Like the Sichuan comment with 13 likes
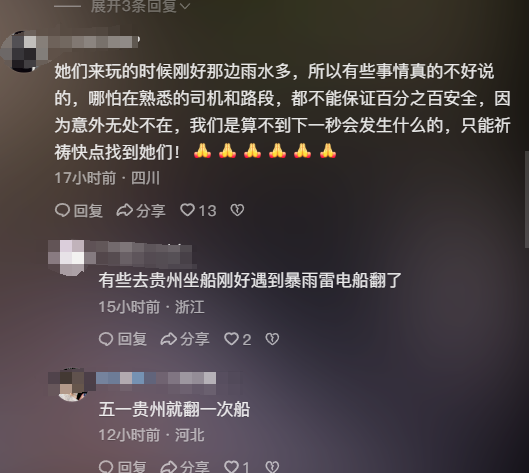The width and height of the screenshot is (529, 473). (x=198, y=211)
